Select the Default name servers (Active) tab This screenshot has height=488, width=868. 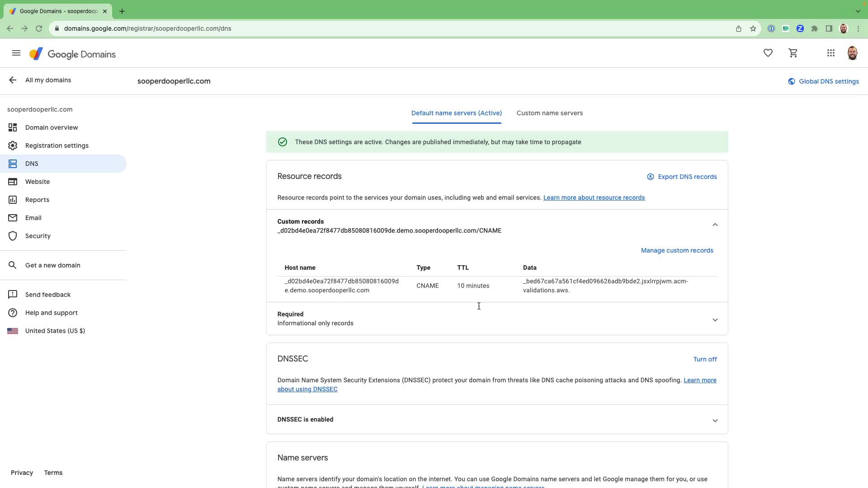pyautogui.click(x=456, y=113)
